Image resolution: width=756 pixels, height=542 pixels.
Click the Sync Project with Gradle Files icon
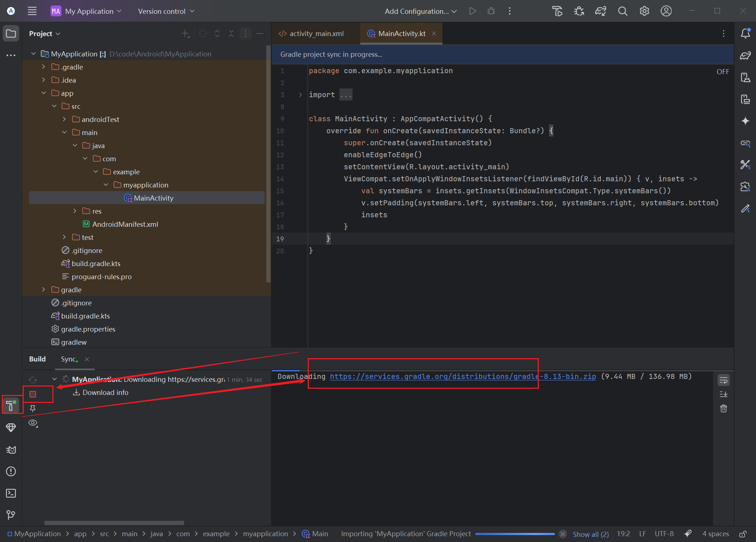(x=601, y=11)
